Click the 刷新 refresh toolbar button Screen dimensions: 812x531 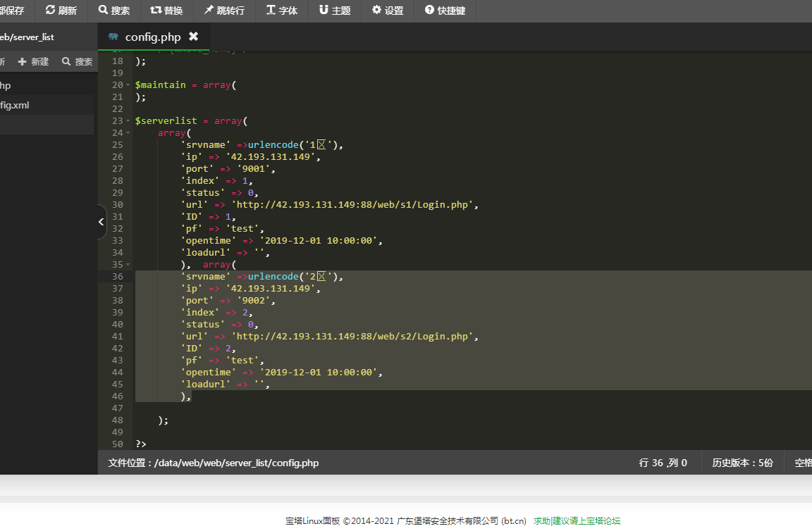click(61, 11)
